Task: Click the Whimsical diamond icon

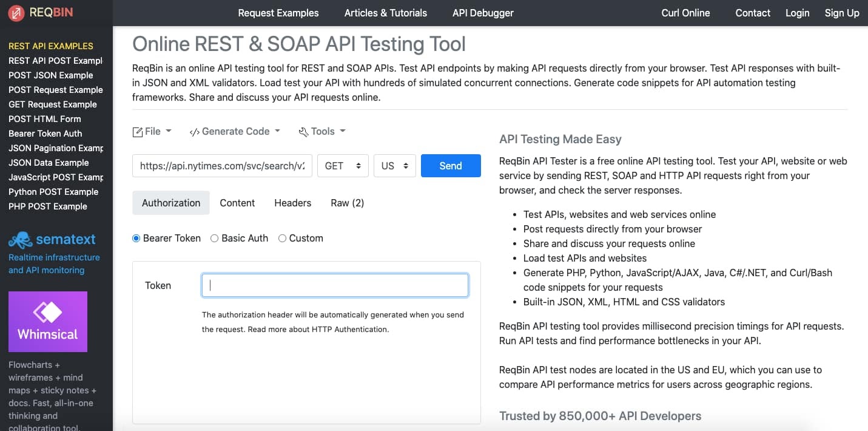Action: click(47, 312)
